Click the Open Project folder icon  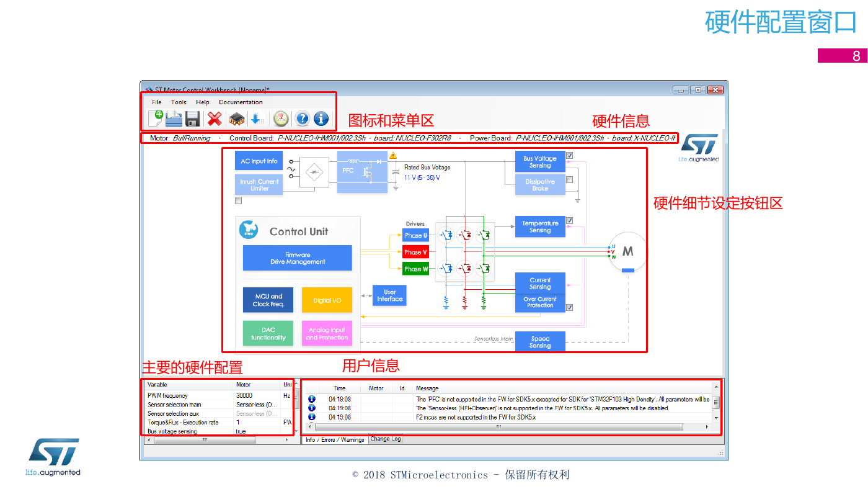click(174, 118)
